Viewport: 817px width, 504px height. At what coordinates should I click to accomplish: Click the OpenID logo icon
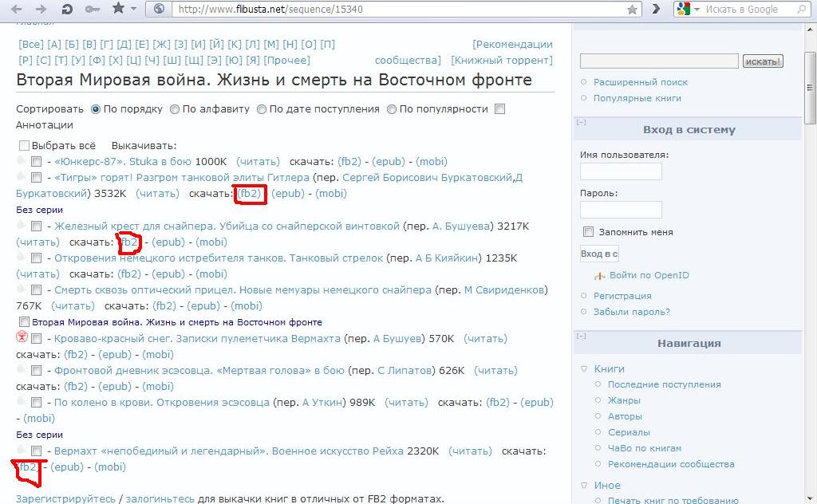pyautogui.click(x=600, y=276)
